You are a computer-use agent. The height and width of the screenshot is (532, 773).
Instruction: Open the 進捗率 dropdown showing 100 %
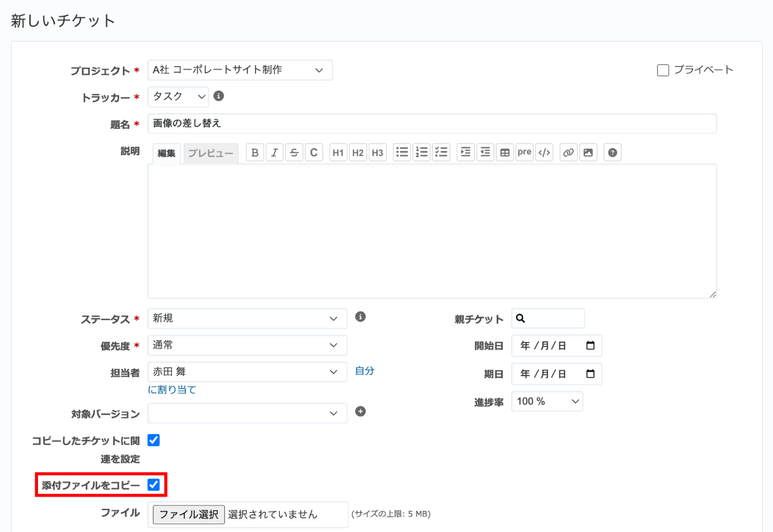coord(547,401)
